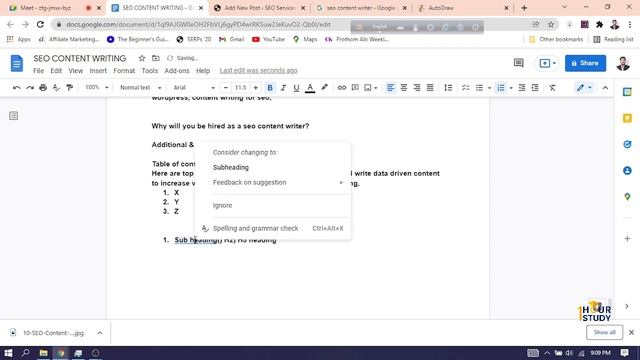Open the Editing mode pencil dropdown

tap(584, 88)
